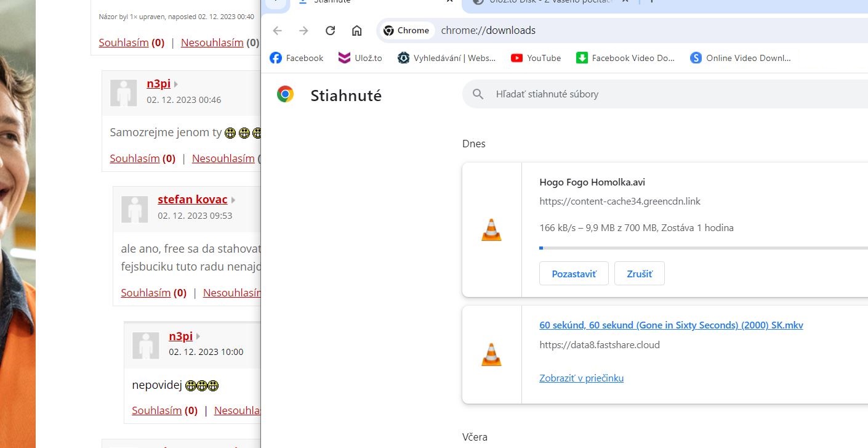Expand the arrow next to stefan kovac
This screenshot has height=448, width=868.
pyautogui.click(x=233, y=200)
